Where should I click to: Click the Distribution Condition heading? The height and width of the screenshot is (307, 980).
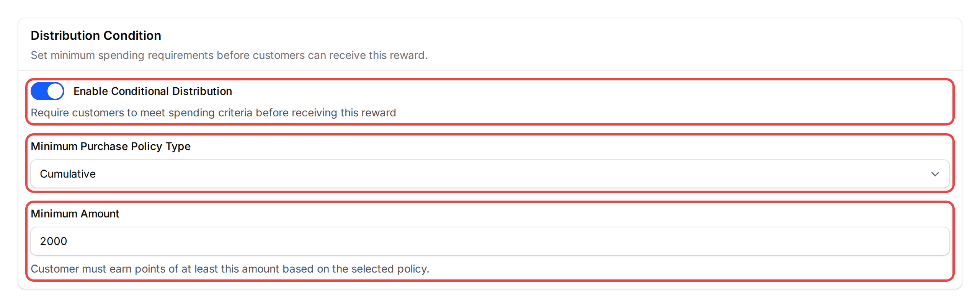click(95, 35)
